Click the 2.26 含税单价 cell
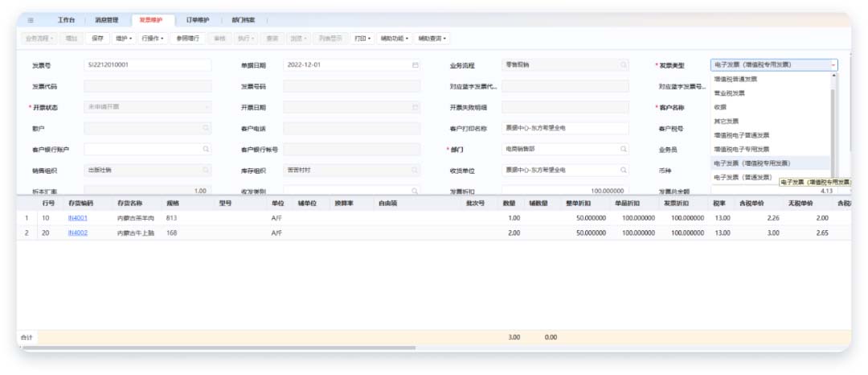Viewport: 868px width, 375px height. pos(773,218)
